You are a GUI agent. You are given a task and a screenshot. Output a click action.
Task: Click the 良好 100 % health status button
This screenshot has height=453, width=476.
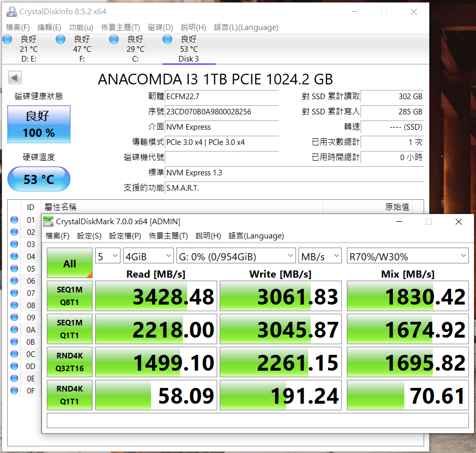pyautogui.click(x=39, y=125)
